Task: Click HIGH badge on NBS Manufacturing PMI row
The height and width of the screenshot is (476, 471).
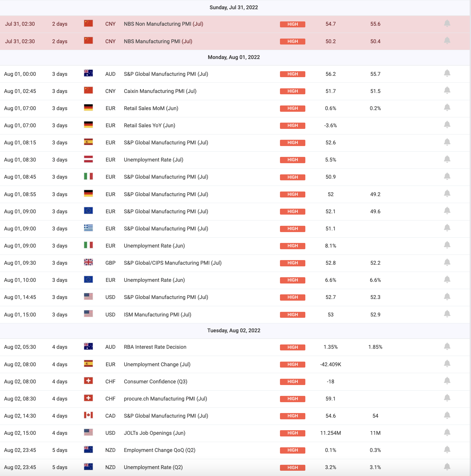Action: click(292, 42)
